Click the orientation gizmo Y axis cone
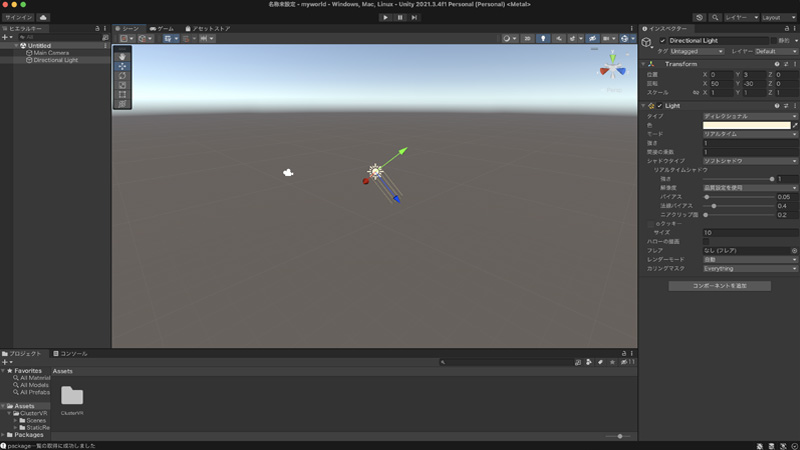Image resolution: width=800 pixels, height=450 pixels. point(612,57)
